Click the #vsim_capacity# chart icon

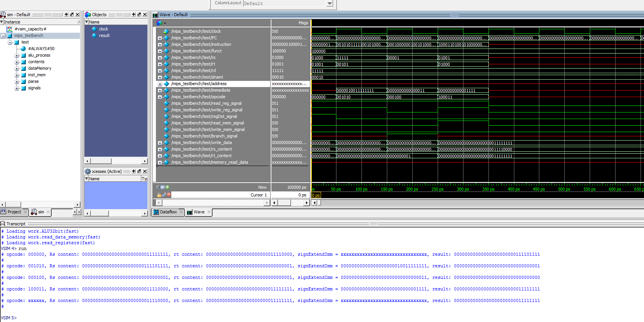tap(10, 29)
